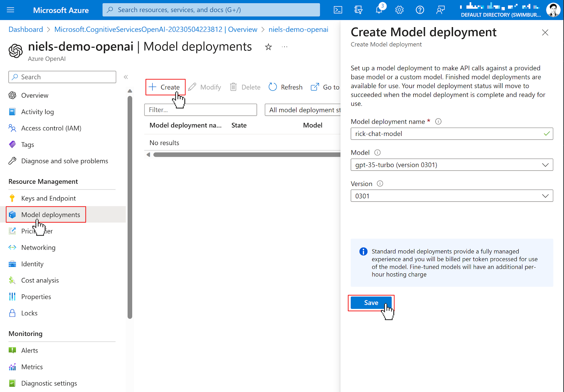Open the Help question mark icon
This screenshot has height=392, width=564.
click(x=420, y=10)
